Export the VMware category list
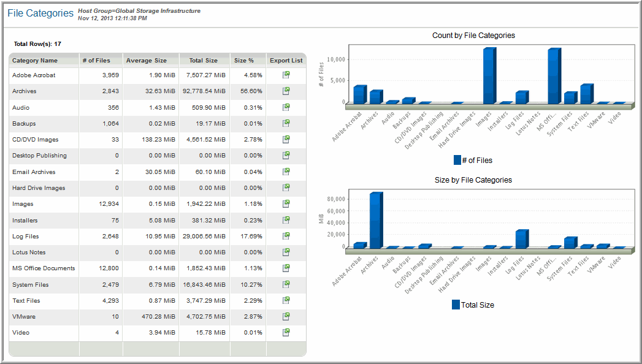The width and height of the screenshot is (642, 364). (286, 316)
